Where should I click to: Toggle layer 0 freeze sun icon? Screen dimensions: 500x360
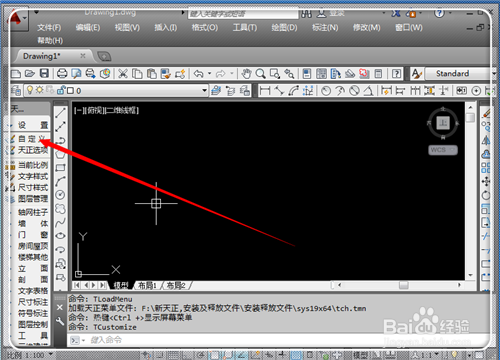[x=40, y=90]
